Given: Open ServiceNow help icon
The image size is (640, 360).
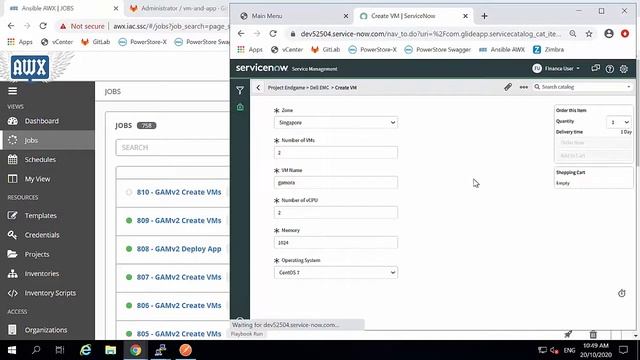Looking at the screenshot, I should pyautogui.click(x=609, y=69).
